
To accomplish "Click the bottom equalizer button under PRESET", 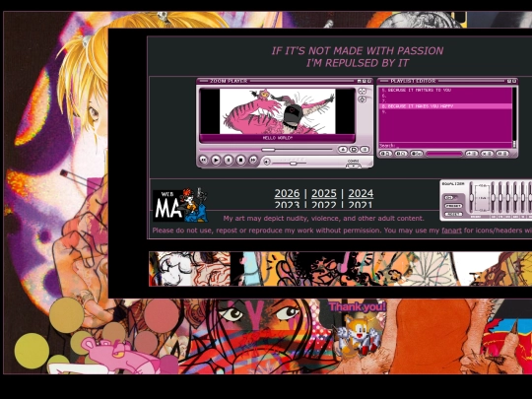I will point(453,214).
